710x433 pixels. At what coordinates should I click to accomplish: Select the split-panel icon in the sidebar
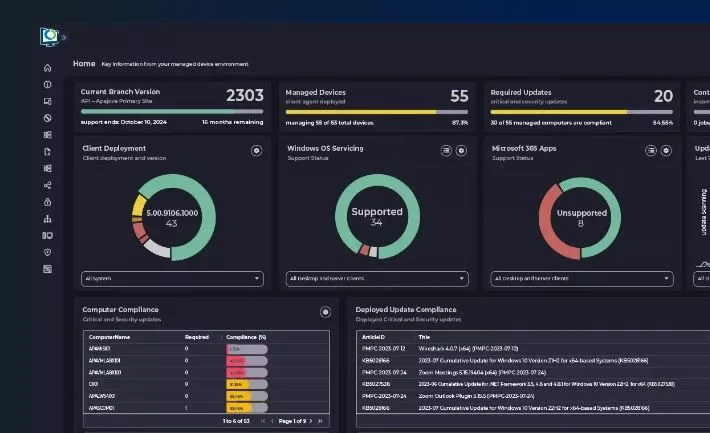(48, 236)
